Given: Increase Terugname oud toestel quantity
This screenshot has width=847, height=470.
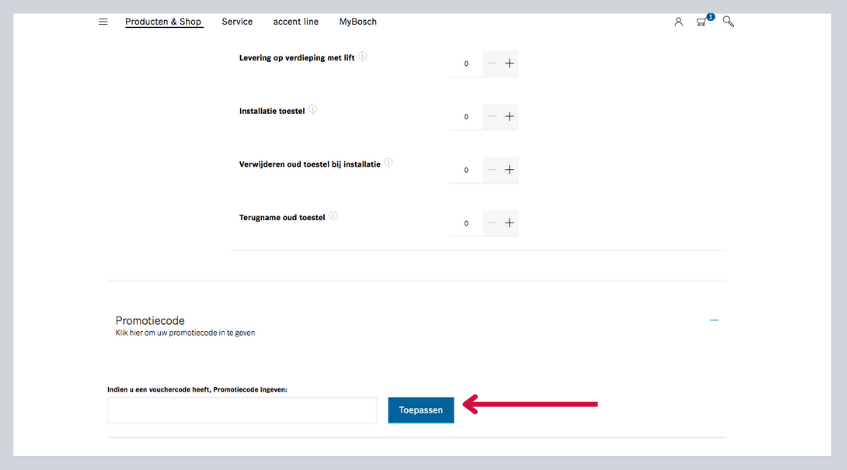Looking at the screenshot, I should 509,222.
